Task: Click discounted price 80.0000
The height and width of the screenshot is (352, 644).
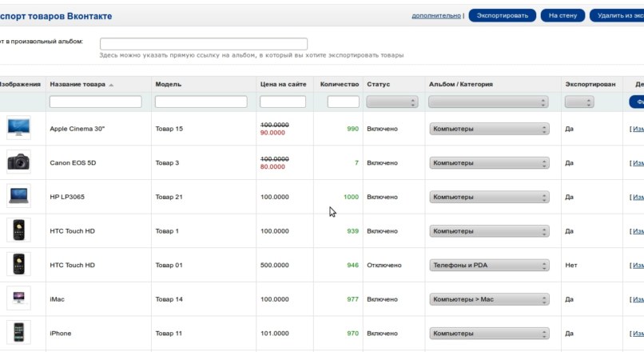Action: pyautogui.click(x=272, y=167)
